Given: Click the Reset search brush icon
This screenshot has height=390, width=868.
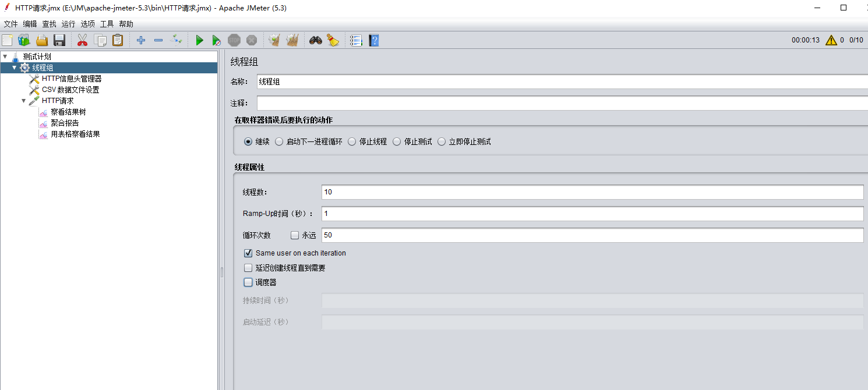Looking at the screenshot, I should (x=333, y=40).
